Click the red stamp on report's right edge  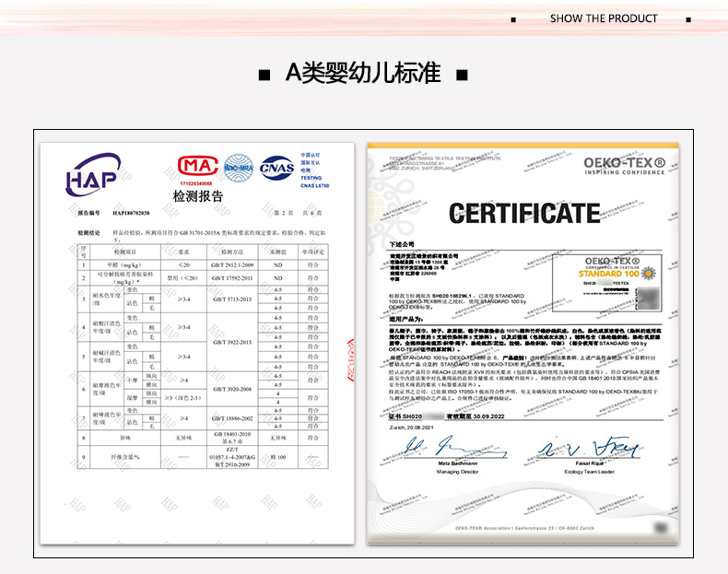click(350, 361)
